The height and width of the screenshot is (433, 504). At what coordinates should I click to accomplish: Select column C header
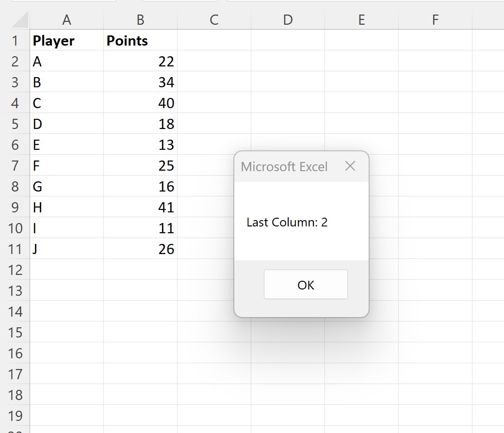(213, 20)
